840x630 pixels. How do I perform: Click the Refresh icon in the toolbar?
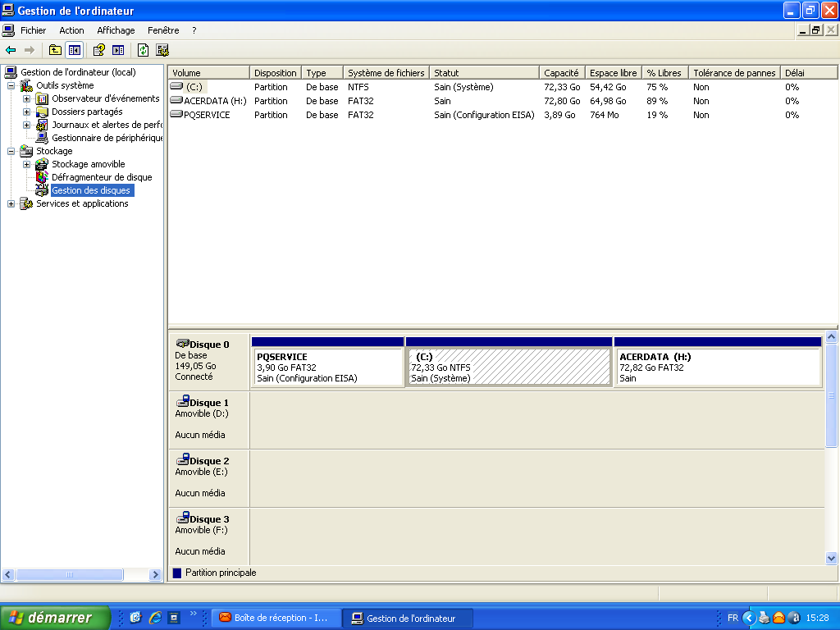(144, 50)
